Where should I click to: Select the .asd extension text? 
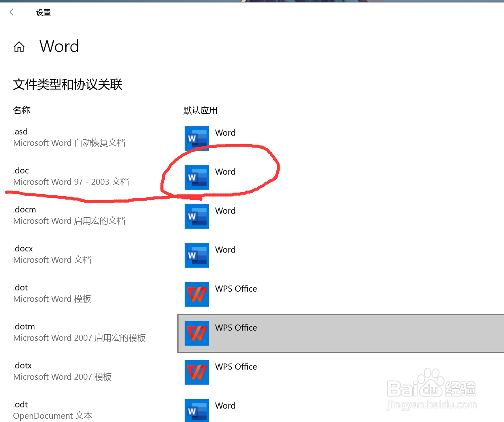(x=20, y=132)
